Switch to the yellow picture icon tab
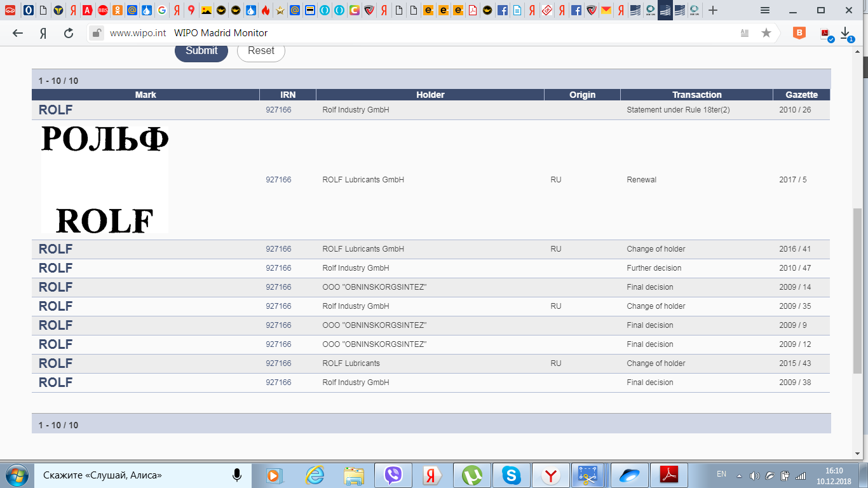The height and width of the screenshot is (488, 868). point(206,10)
